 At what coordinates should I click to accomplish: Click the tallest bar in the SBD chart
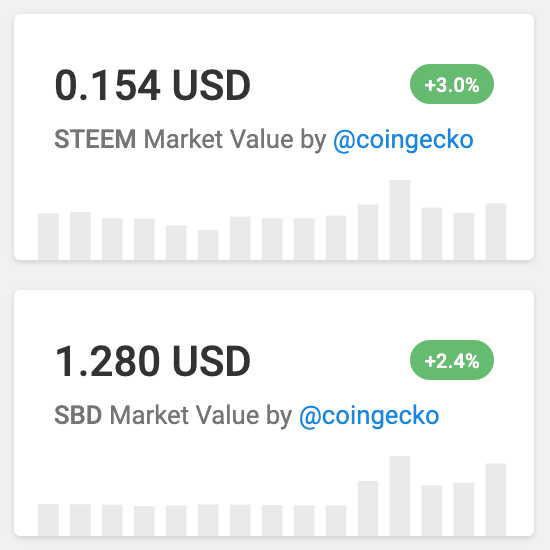coord(400,496)
